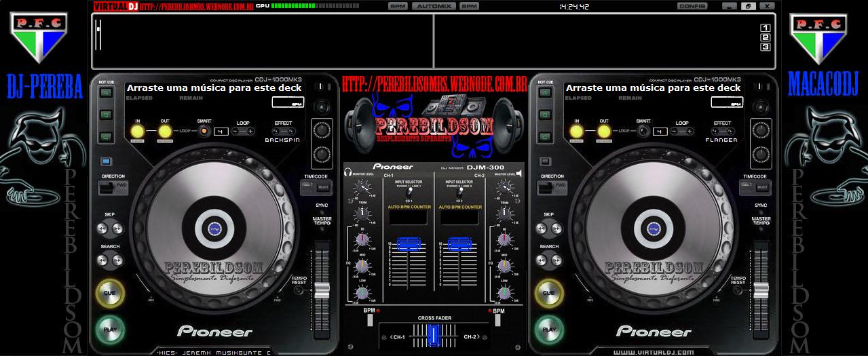Flip CH-2 input selector switch

point(460,193)
